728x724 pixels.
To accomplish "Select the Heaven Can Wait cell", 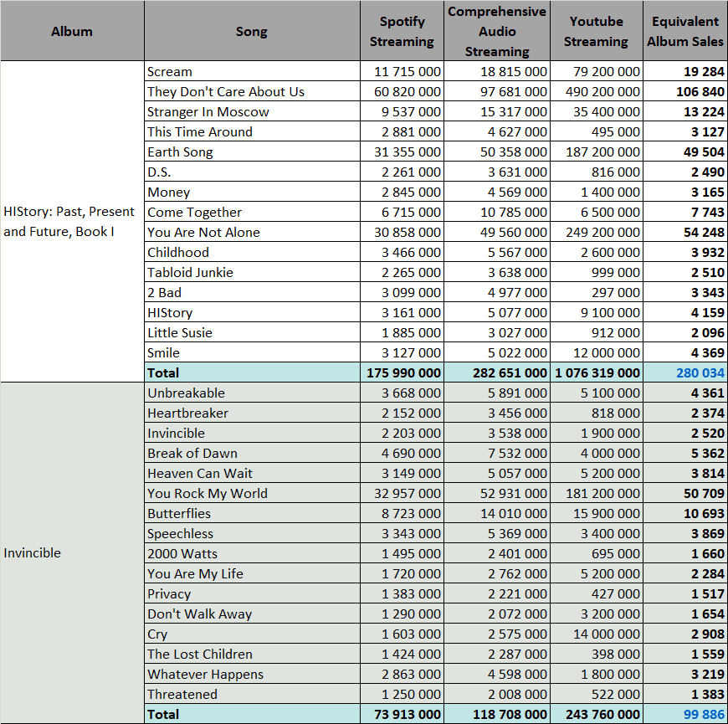I will tap(252, 473).
